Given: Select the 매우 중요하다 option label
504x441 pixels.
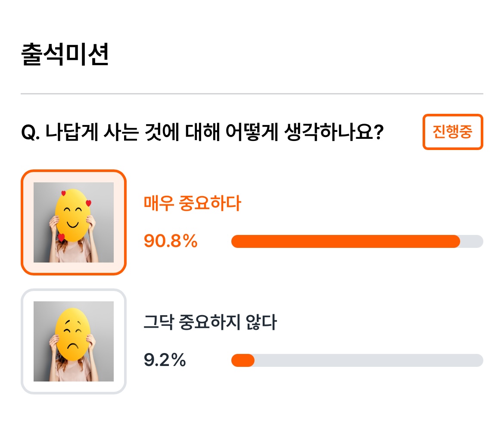Looking at the screenshot, I should tap(192, 203).
